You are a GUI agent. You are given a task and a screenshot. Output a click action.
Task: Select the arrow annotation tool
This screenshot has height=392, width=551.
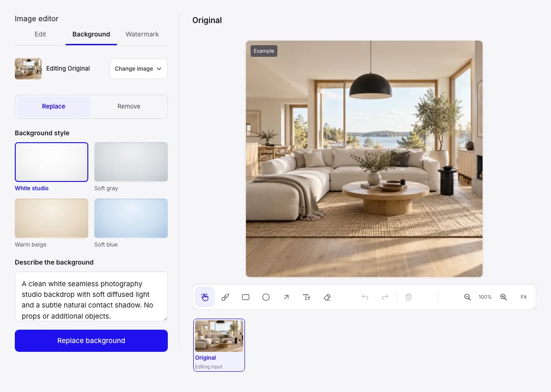pyautogui.click(x=287, y=297)
